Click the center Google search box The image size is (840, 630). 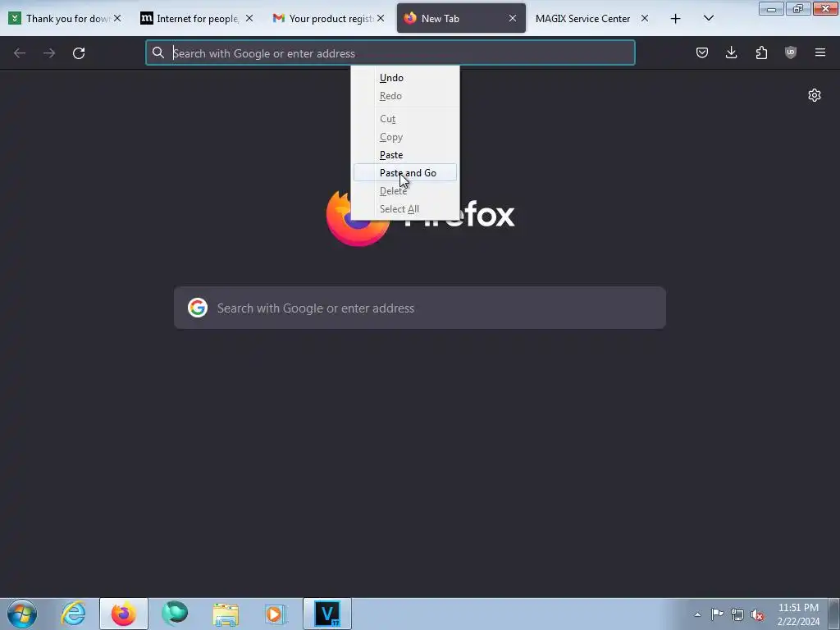coord(419,308)
